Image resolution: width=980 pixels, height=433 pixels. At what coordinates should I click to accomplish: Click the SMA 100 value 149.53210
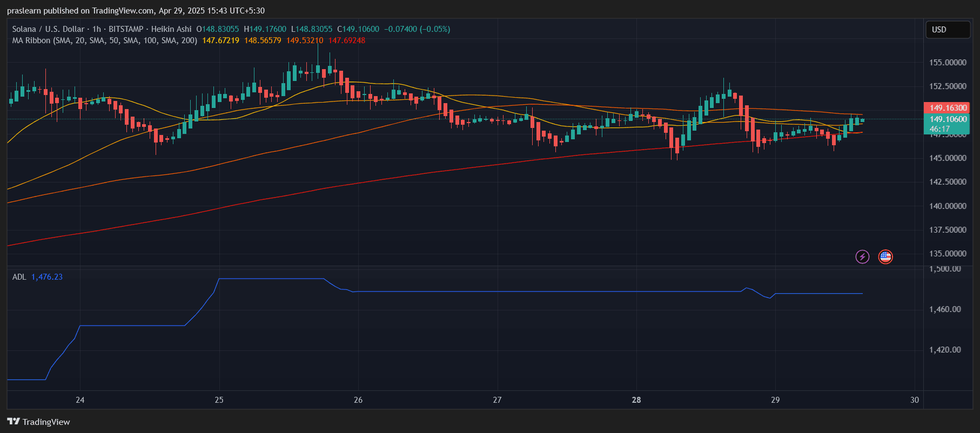pos(305,40)
